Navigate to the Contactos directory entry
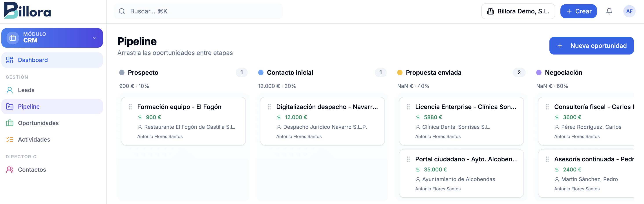Viewport: 644px width, 204px height. click(32, 169)
